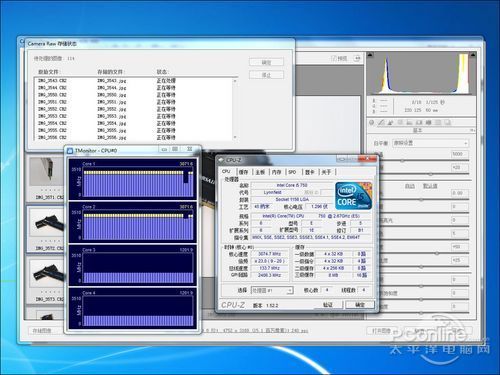Switch to the 缓存 tab in CPU-Z

click(x=243, y=172)
